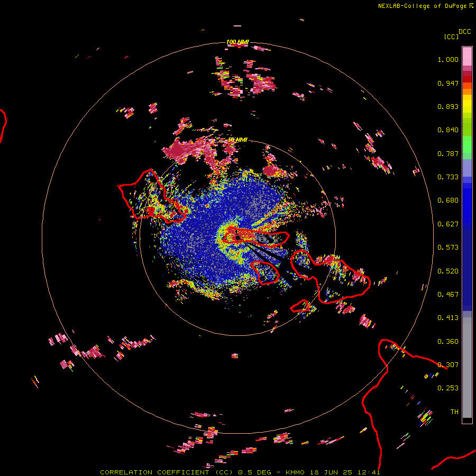Select the 0.680 scale value
The image size is (476, 476).
pos(448,200)
